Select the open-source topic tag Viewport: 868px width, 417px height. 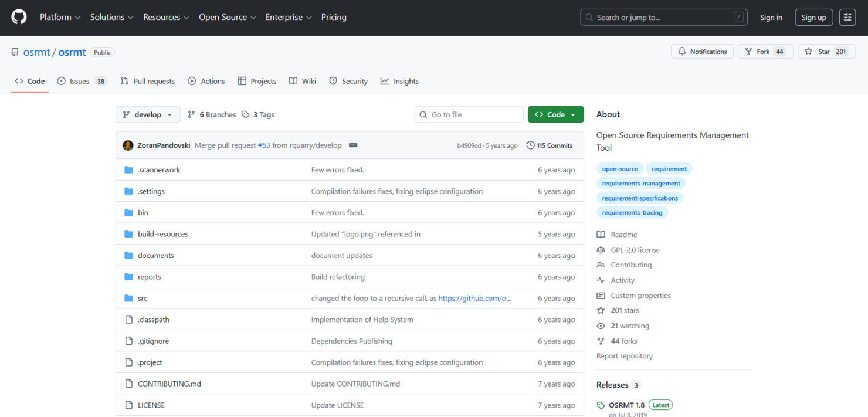(x=620, y=169)
